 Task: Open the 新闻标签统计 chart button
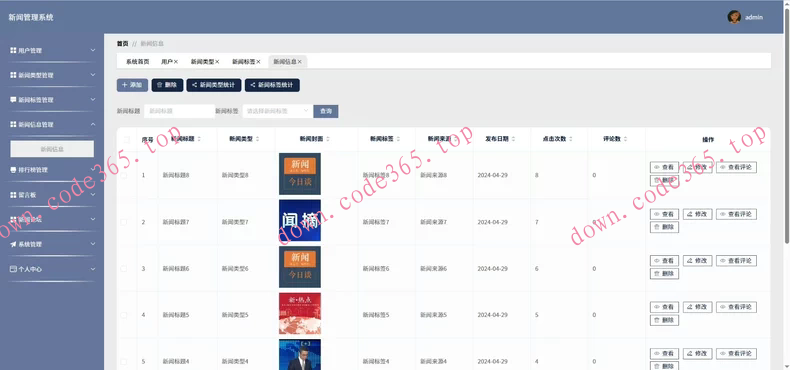tap(272, 85)
